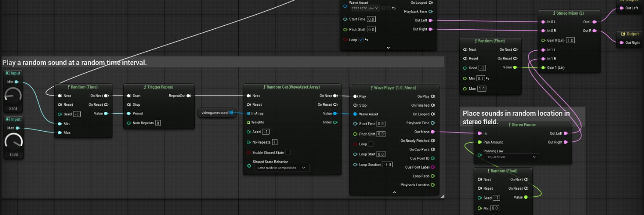The height and width of the screenshot is (215, 644).
Task: Expand the node using the down chevron below Loop
Action: [388, 47]
